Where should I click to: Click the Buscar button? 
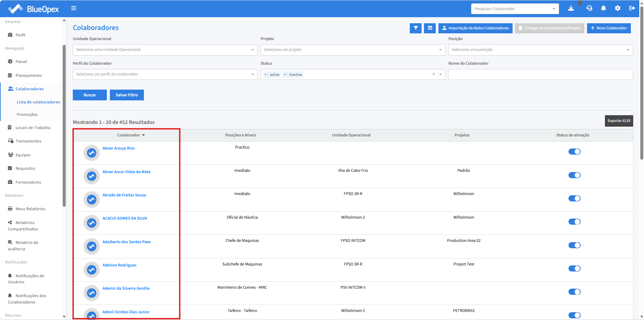(x=90, y=95)
